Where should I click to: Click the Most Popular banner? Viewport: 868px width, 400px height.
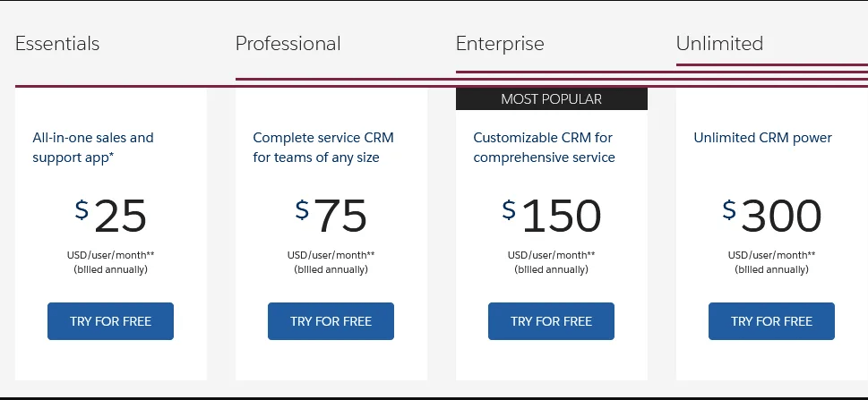coord(551,99)
